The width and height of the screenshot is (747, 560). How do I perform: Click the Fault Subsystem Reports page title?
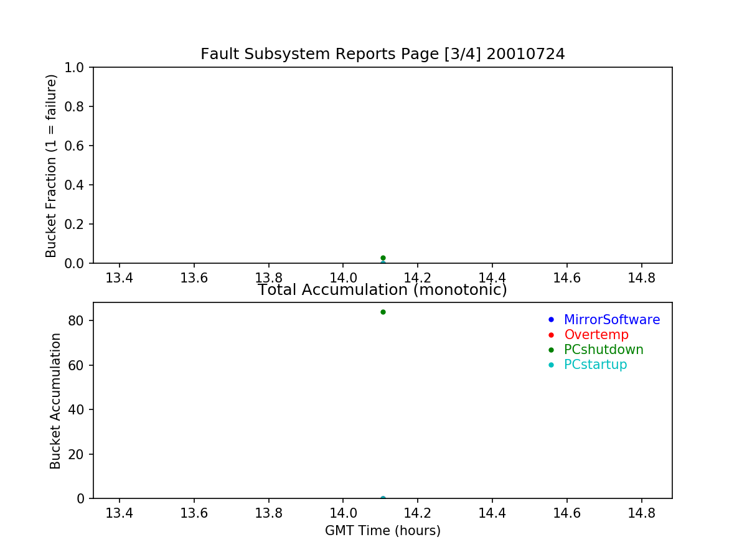pyautogui.click(x=382, y=54)
